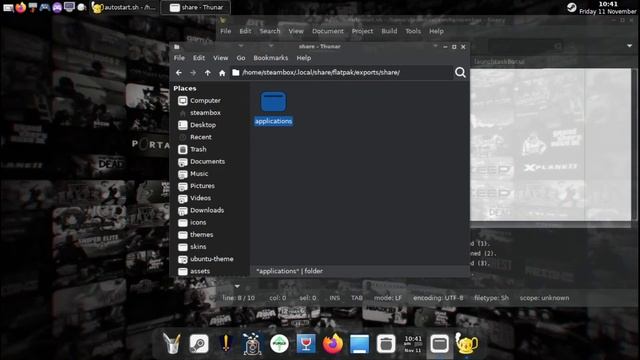Open Thunar Bookmarks menu

[271, 58]
